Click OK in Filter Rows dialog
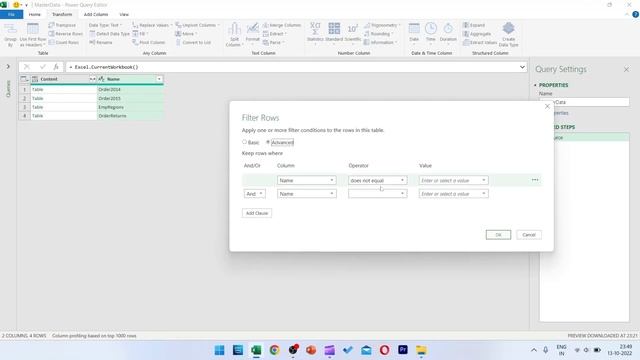Viewport: 640px width, 360px height. pos(498,235)
